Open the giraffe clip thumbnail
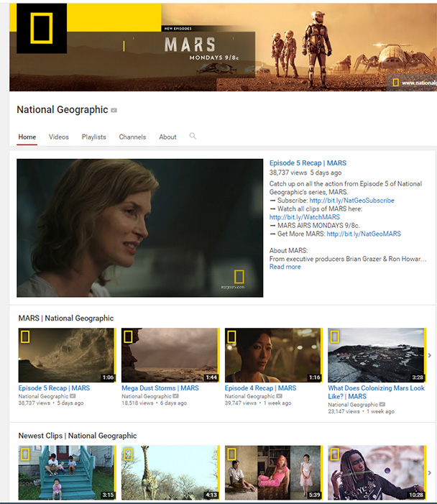This screenshot has width=437, height=504. point(170,472)
